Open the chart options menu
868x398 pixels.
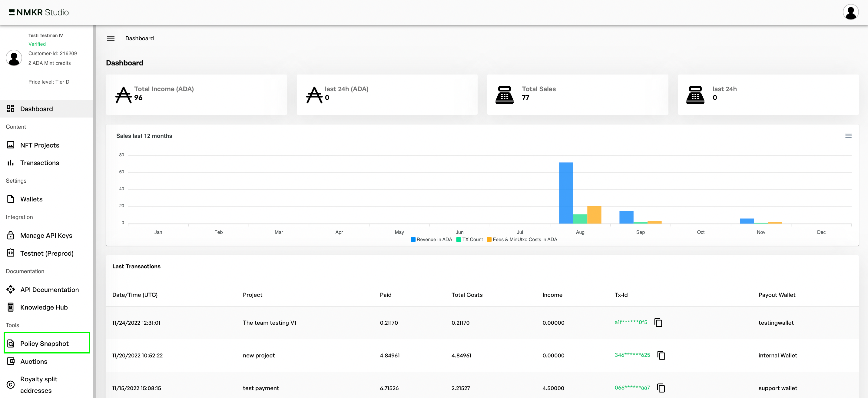[848, 136]
